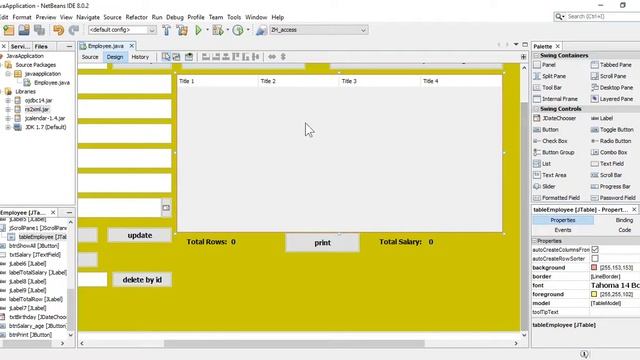
Task: Expand jcalendar-1.4.jar library node
Action: click(8, 118)
